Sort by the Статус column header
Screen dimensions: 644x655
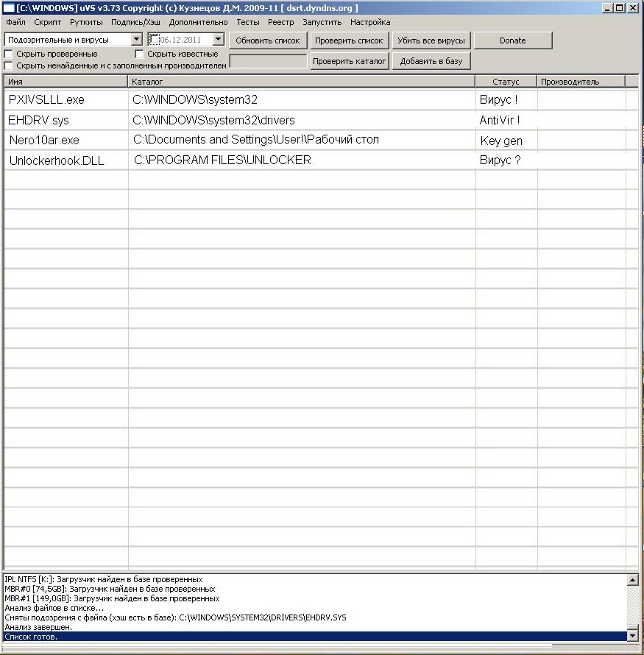(506, 82)
